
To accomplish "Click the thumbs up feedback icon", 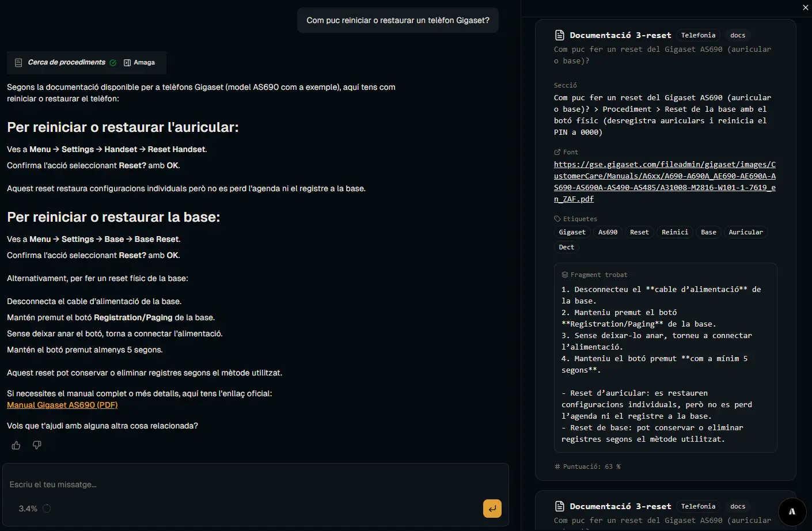I will pyautogui.click(x=16, y=445).
